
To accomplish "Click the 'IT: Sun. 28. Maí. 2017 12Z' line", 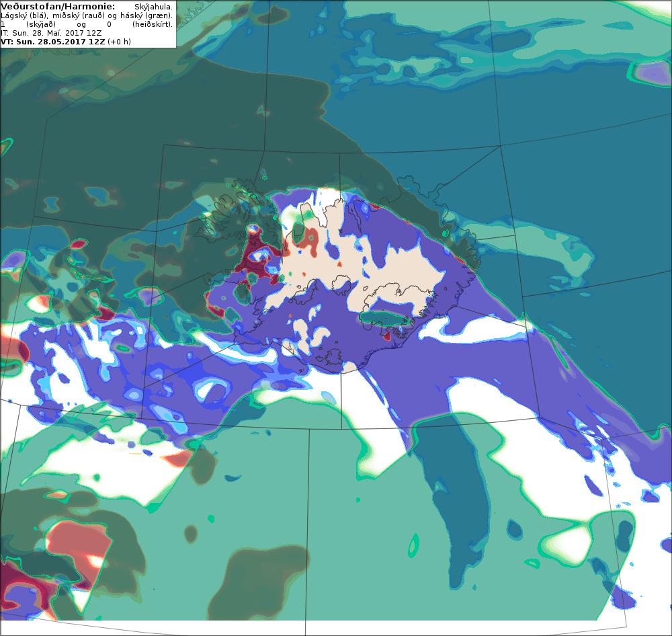I will 51,33.
